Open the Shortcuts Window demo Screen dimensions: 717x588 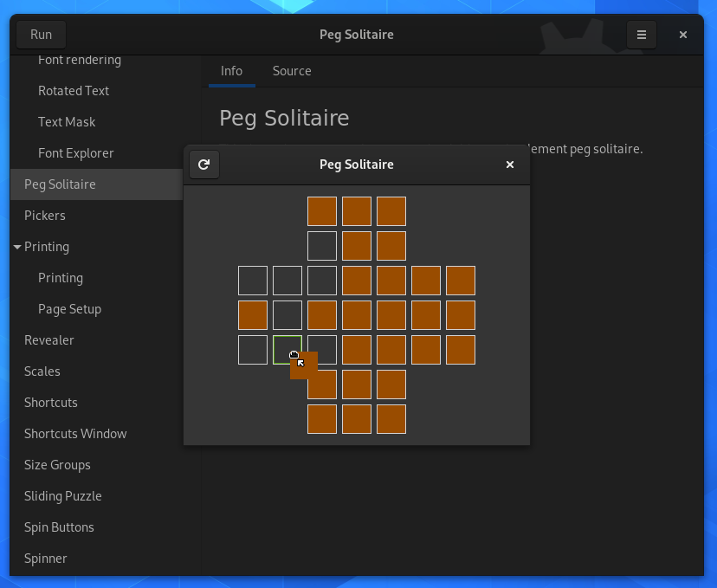click(75, 434)
